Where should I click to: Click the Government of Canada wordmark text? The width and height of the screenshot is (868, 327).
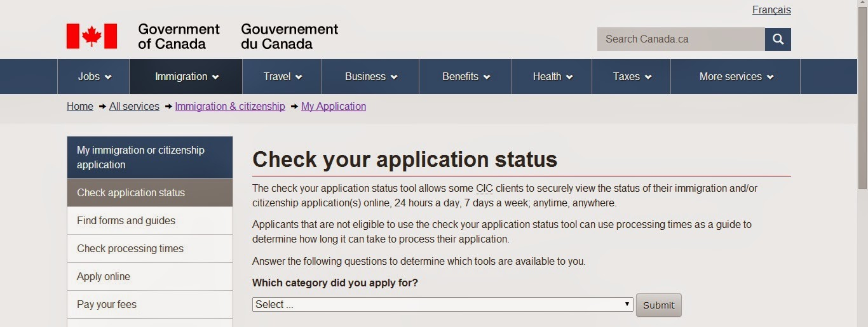179,37
